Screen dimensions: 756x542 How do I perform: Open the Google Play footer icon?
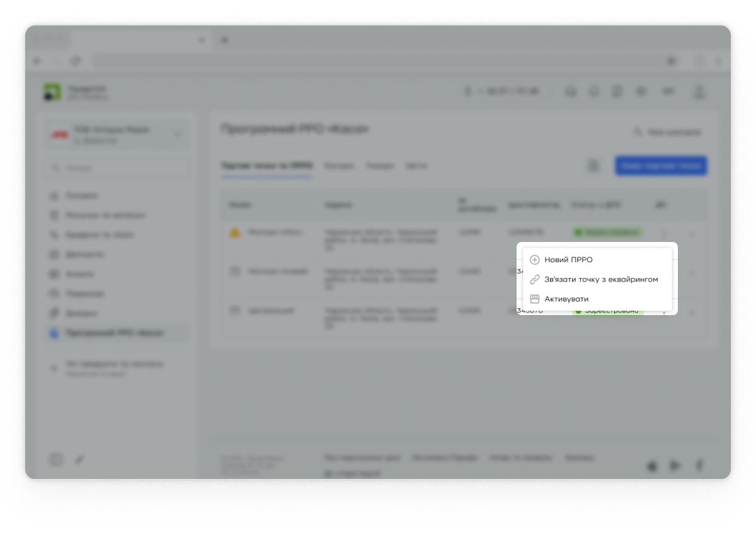tap(675, 466)
